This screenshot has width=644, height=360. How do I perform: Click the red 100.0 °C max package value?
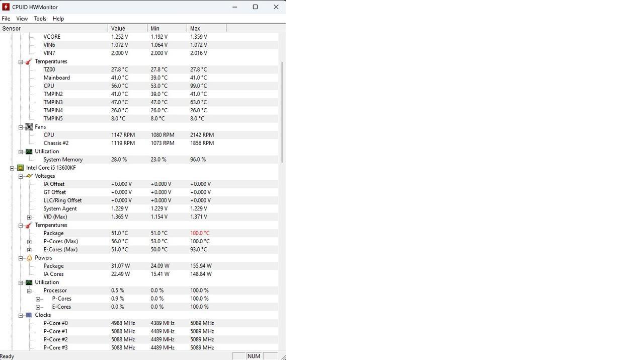point(200,233)
